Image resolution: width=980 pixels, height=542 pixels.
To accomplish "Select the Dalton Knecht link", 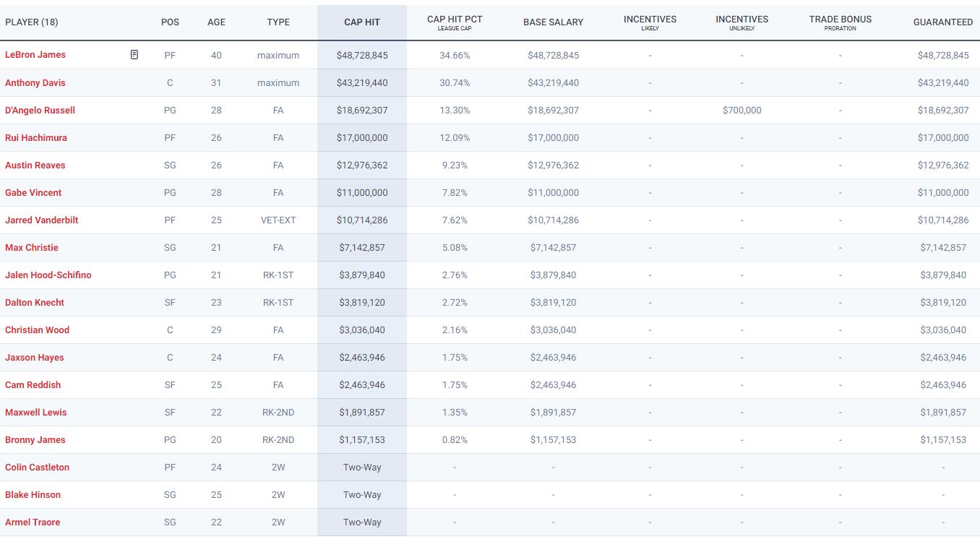I will click(35, 302).
